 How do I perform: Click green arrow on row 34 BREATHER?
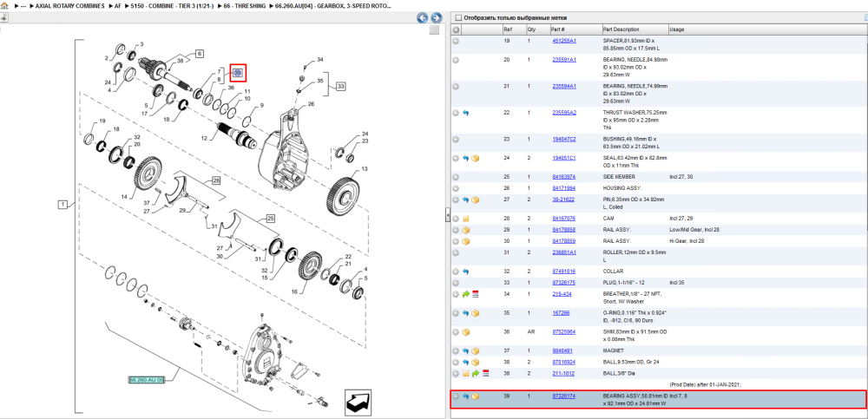465,294
